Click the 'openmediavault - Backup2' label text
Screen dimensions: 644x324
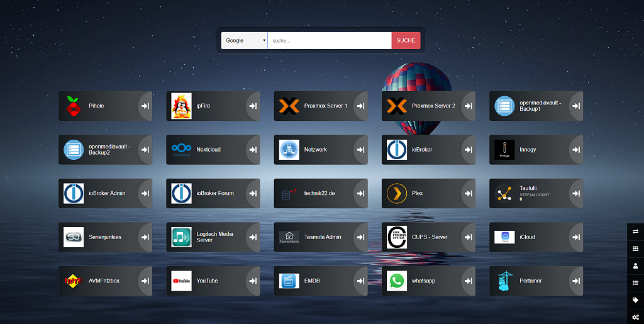point(109,150)
